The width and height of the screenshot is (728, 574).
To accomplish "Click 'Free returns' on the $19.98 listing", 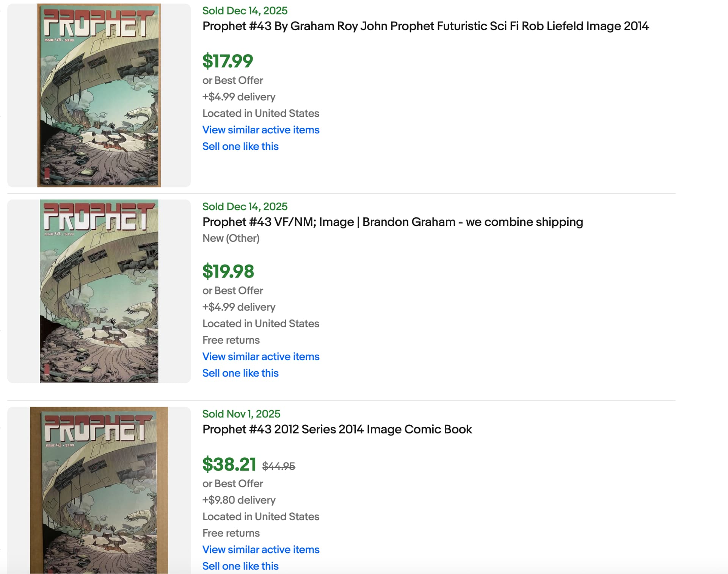I will 231,340.
